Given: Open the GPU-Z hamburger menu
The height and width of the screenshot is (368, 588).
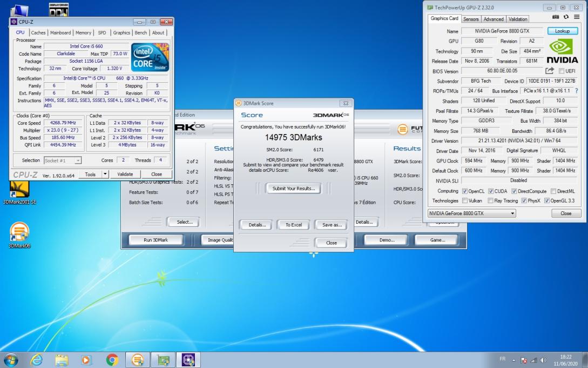Looking at the screenshot, I should pyautogui.click(x=577, y=17).
